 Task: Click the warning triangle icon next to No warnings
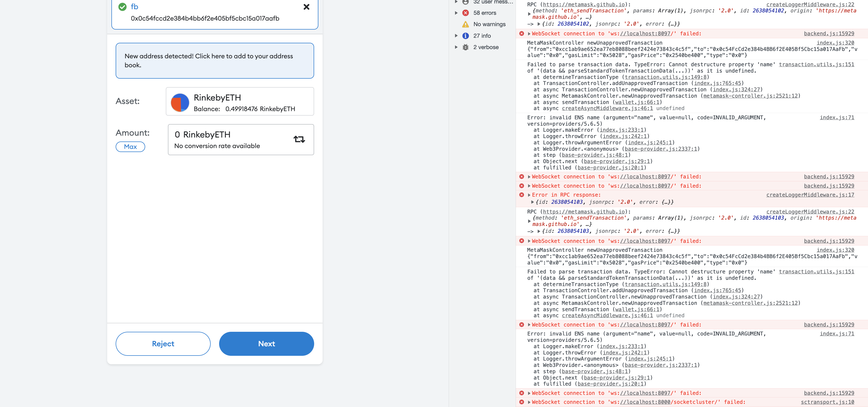(465, 24)
